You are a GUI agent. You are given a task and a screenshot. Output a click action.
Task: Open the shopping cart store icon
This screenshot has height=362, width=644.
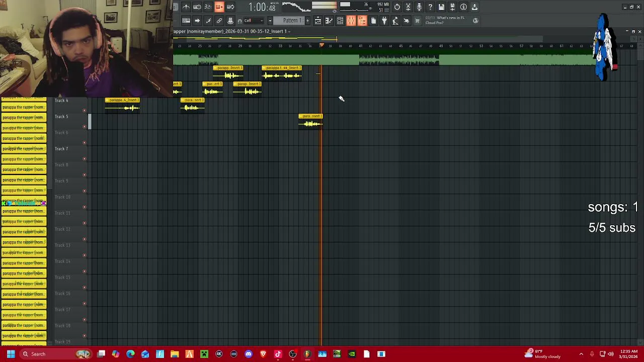pos(417,21)
